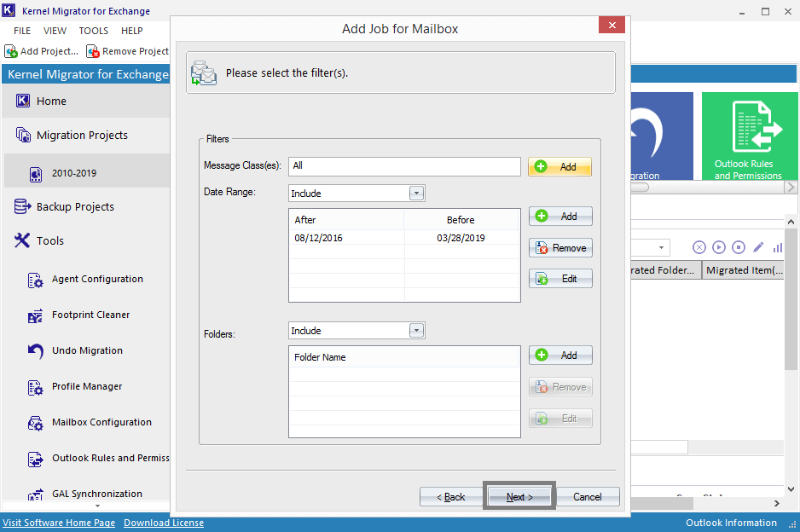Click Outlook Information in status bar

tap(731, 523)
